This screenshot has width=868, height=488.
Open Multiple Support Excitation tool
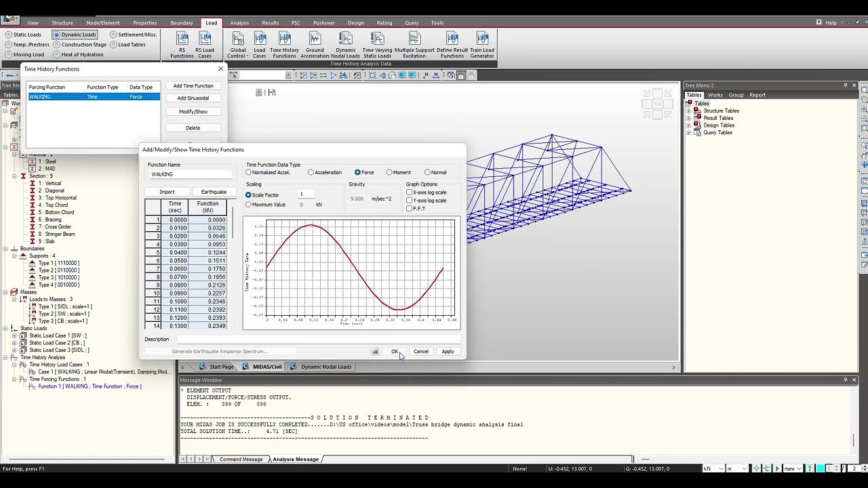pos(414,45)
